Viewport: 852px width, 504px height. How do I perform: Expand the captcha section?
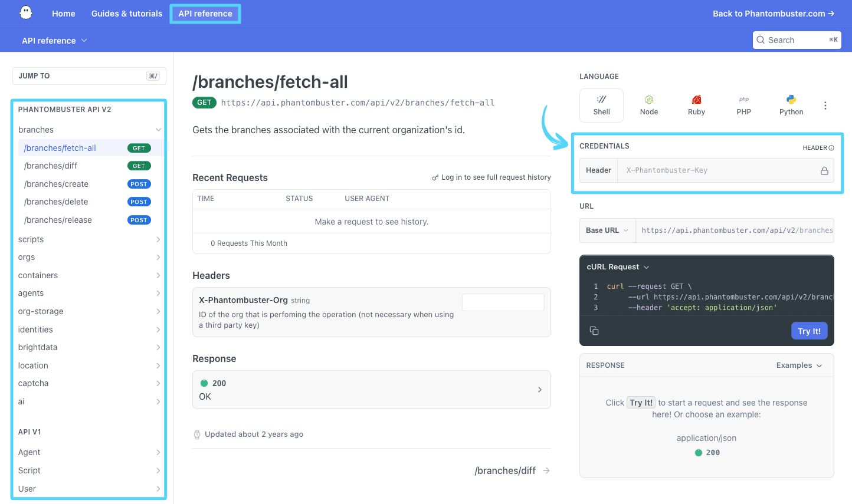(158, 383)
